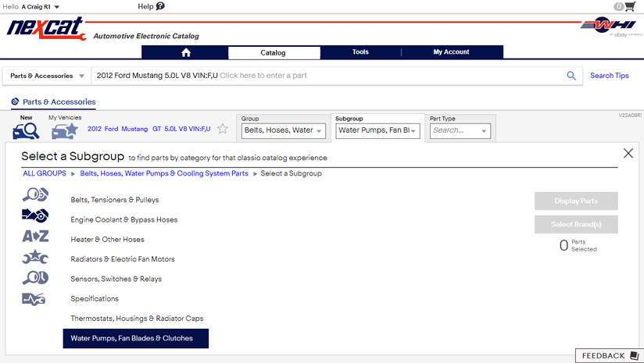
Task: Click the Select Brand(s) button
Action: pos(576,224)
